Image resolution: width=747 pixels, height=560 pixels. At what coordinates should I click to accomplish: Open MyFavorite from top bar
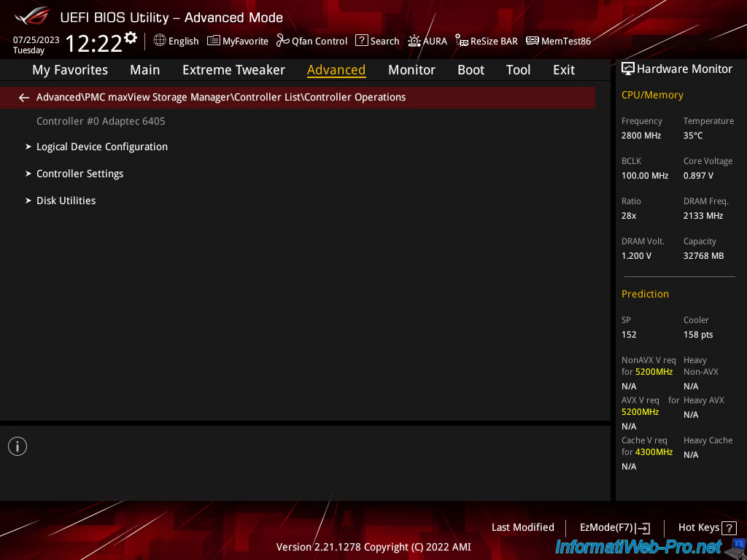pos(245,42)
